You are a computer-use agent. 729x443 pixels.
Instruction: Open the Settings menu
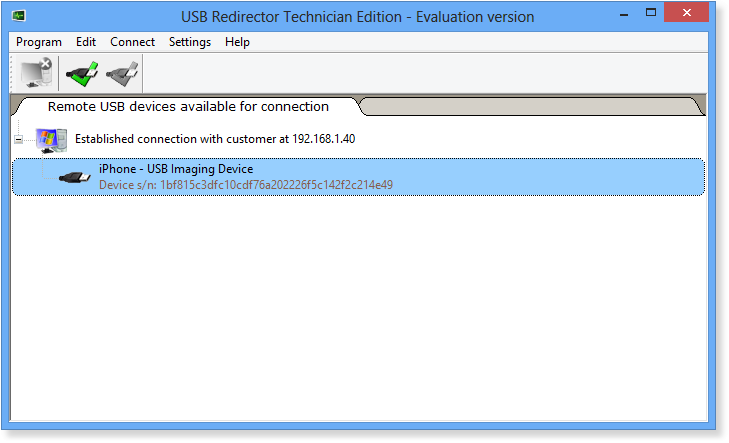click(190, 42)
